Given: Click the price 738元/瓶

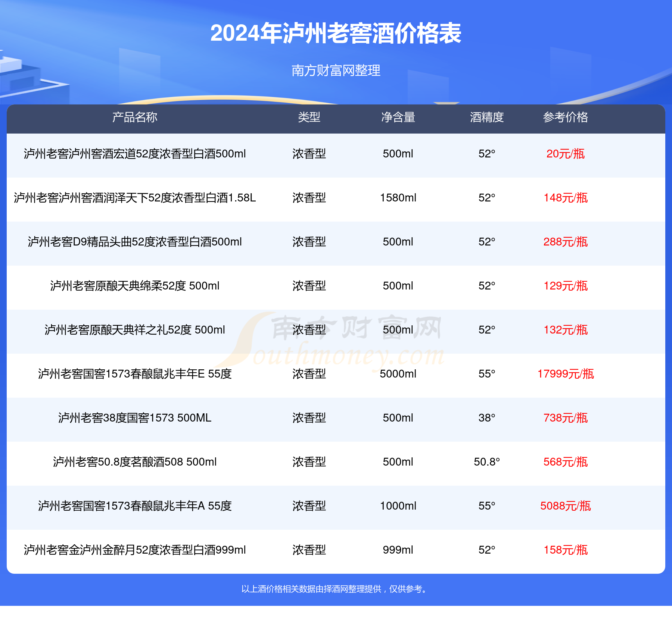Looking at the screenshot, I should (x=566, y=418).
